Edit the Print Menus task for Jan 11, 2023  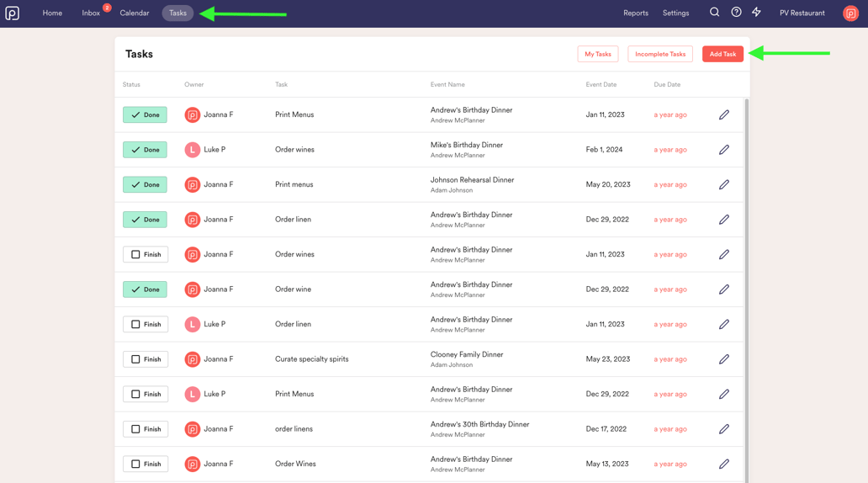[724, 114]
